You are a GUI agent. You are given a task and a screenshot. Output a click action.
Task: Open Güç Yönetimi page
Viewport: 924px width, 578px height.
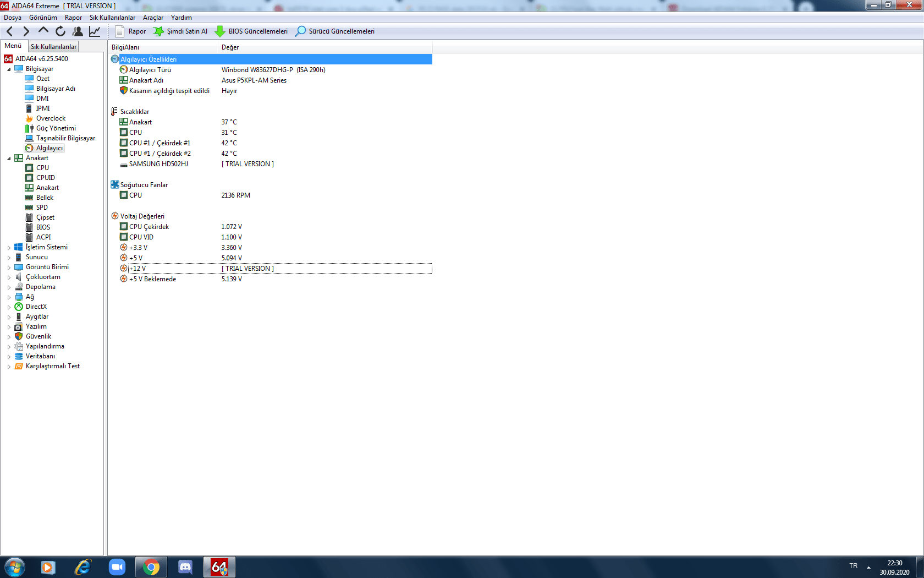click(56, 128)
